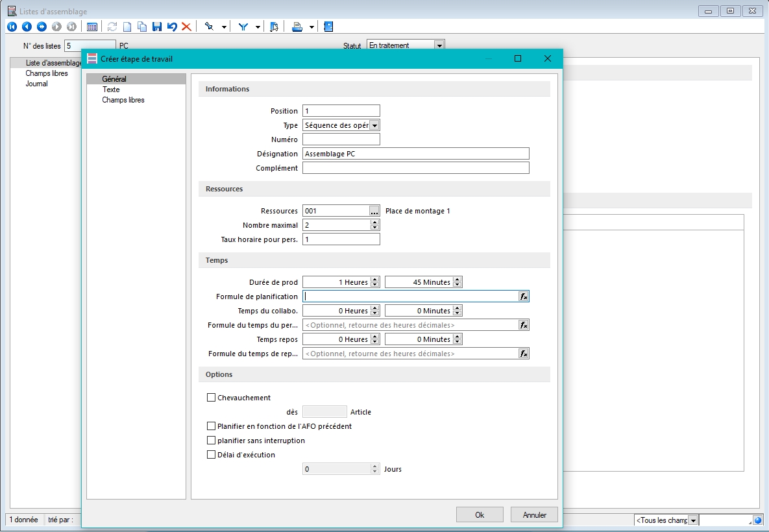Select Champs libres in main window sidebar
The image size is (769, 532).
(47, 73)
